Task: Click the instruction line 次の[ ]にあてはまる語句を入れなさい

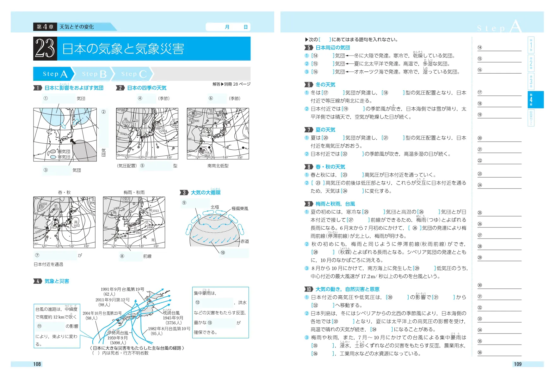Action: pos(352,39)
